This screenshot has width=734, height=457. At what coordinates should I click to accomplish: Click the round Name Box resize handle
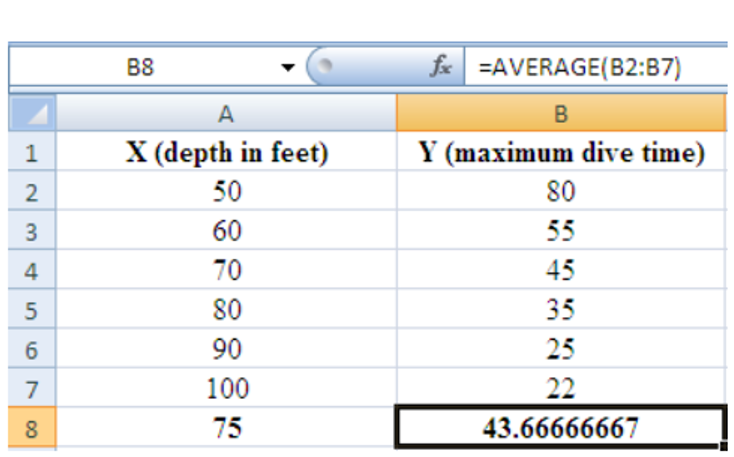click(x=323, y=68)
